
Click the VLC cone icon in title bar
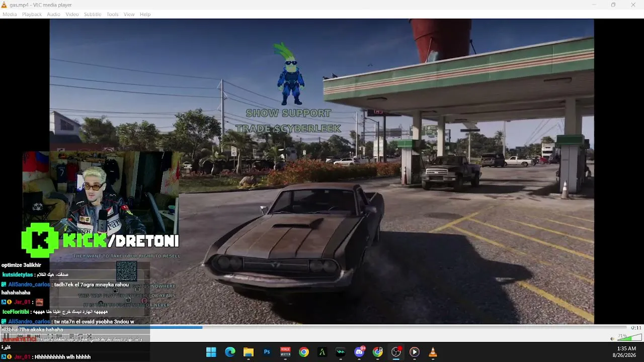tap(5, 5)
